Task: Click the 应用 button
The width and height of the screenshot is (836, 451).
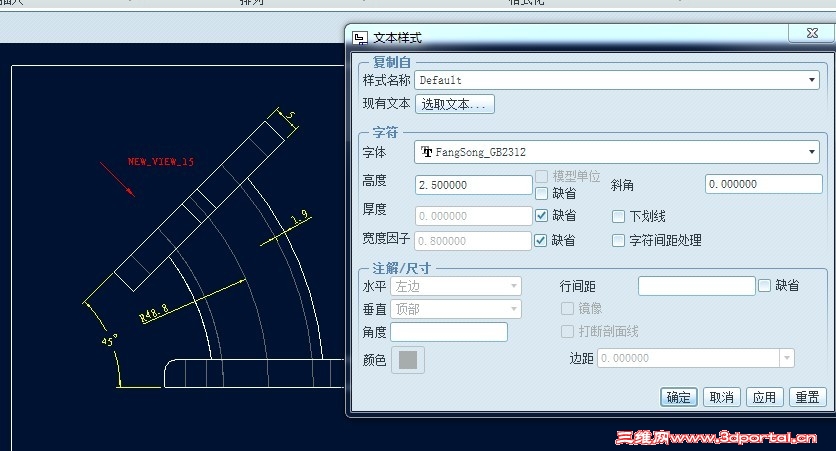Action: [764, 397]
